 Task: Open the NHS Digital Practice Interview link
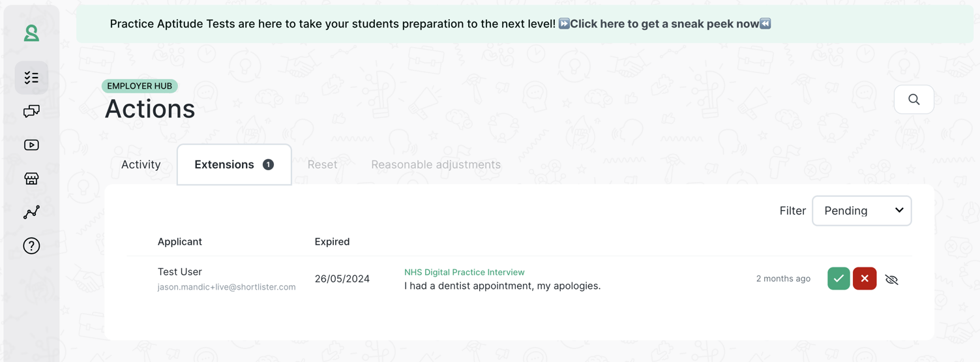coord(464,272)
